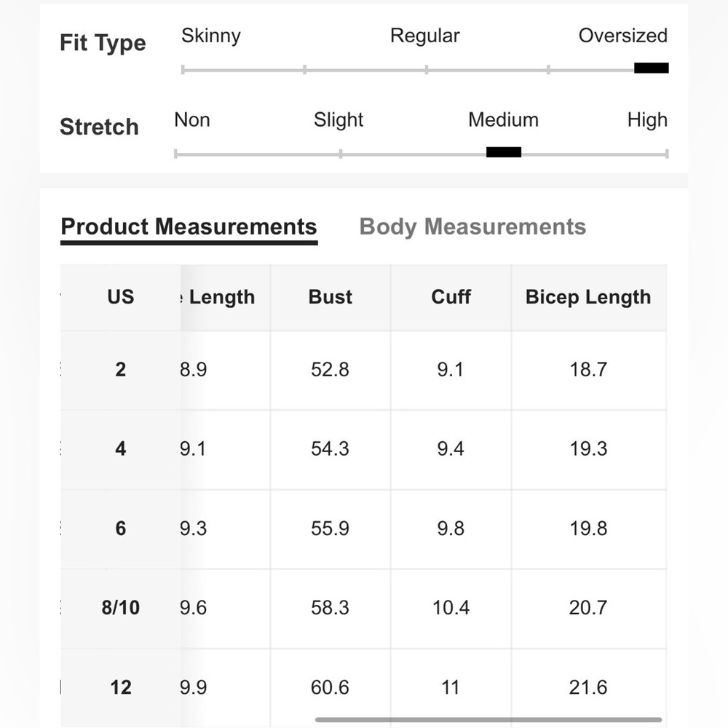Image resolution: width=728 pixels, height=728 pixels.
Task: Click the horizontal scrollbar under the table
Action: pos(488,720)
